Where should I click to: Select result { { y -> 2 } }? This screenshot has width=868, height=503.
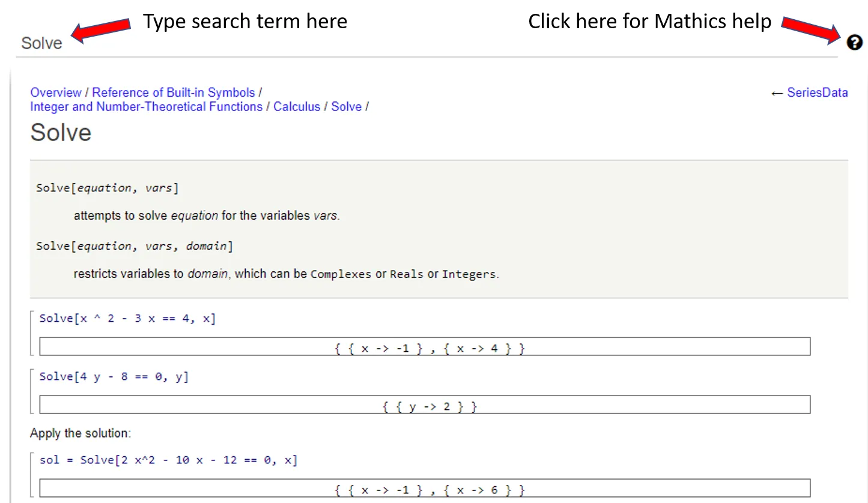point(425,405)
